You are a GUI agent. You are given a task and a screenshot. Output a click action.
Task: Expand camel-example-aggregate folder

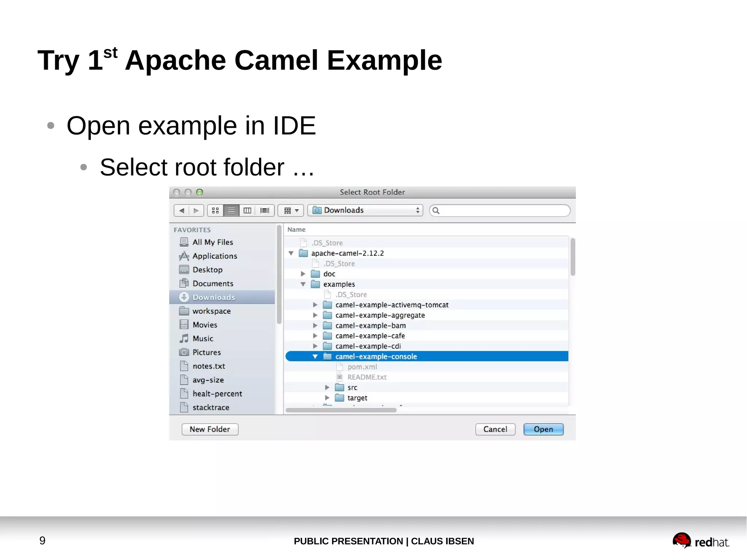coord(315,315)
